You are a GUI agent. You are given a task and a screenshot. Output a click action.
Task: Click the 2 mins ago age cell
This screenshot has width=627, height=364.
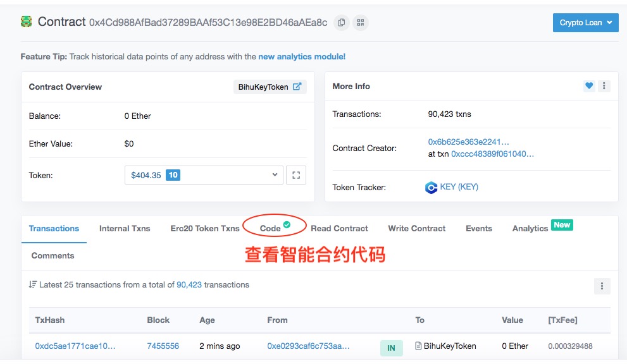pos(220,346)
